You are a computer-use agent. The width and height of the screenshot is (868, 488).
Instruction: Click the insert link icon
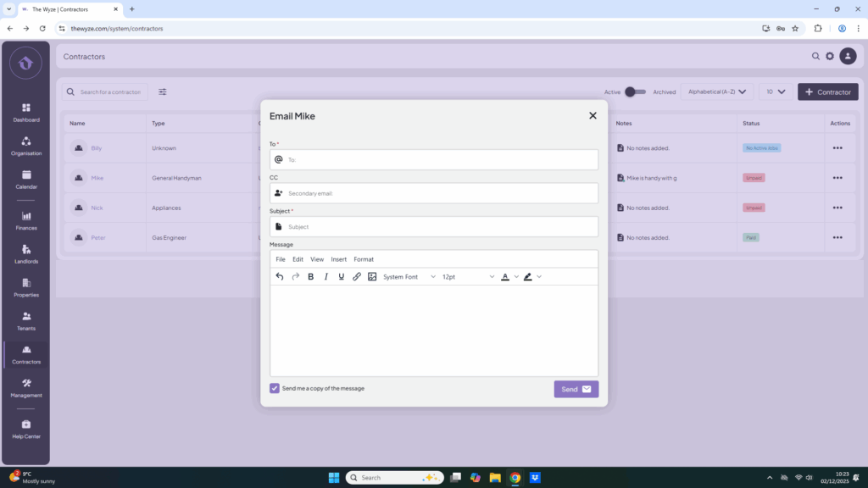[357, 277]
